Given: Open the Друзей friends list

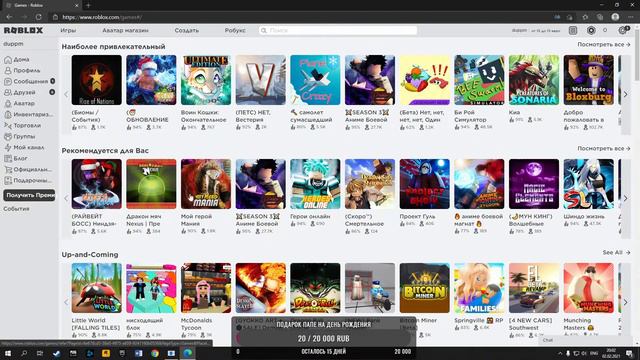Looking at the screenshot, I should click(x=29, y=92).
